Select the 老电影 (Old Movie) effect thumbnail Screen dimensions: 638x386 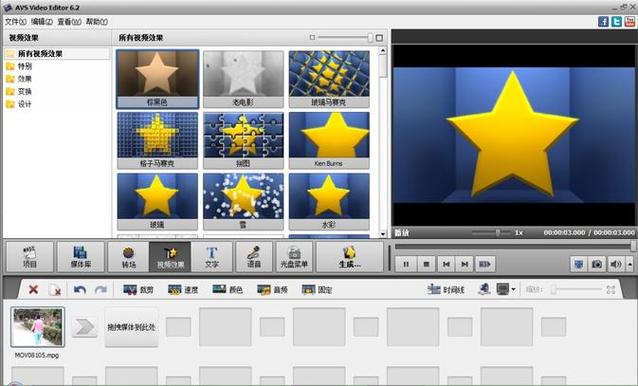[243, 79]
